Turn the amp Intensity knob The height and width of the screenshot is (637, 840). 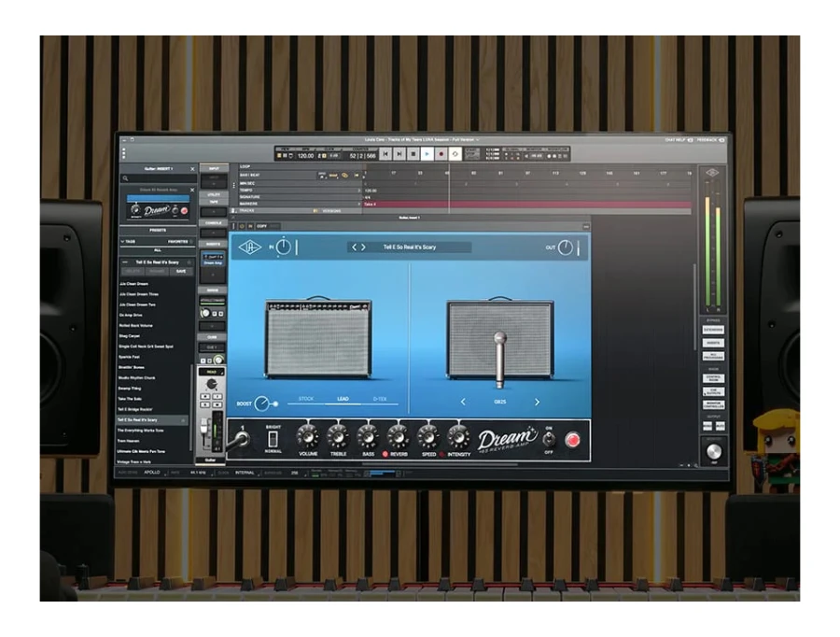(458, 437)
